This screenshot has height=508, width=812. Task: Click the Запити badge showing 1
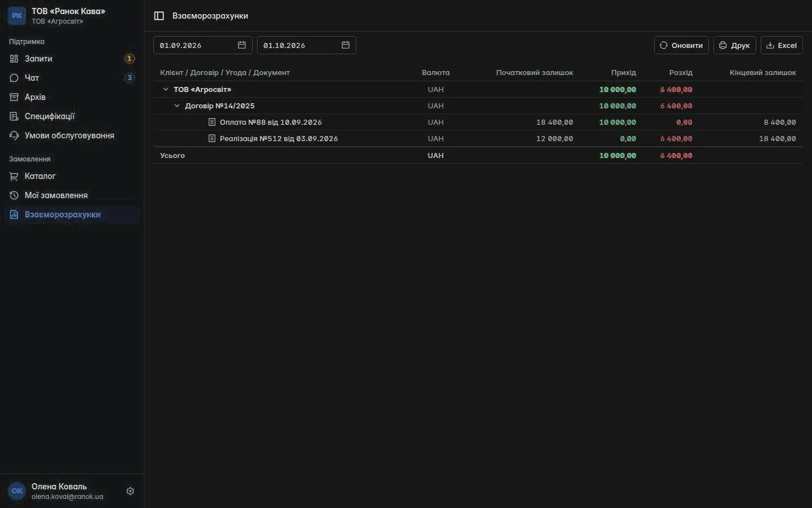click(129, 59)
